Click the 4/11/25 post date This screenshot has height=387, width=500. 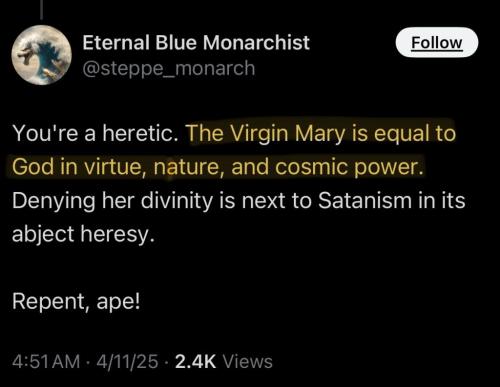127,362
